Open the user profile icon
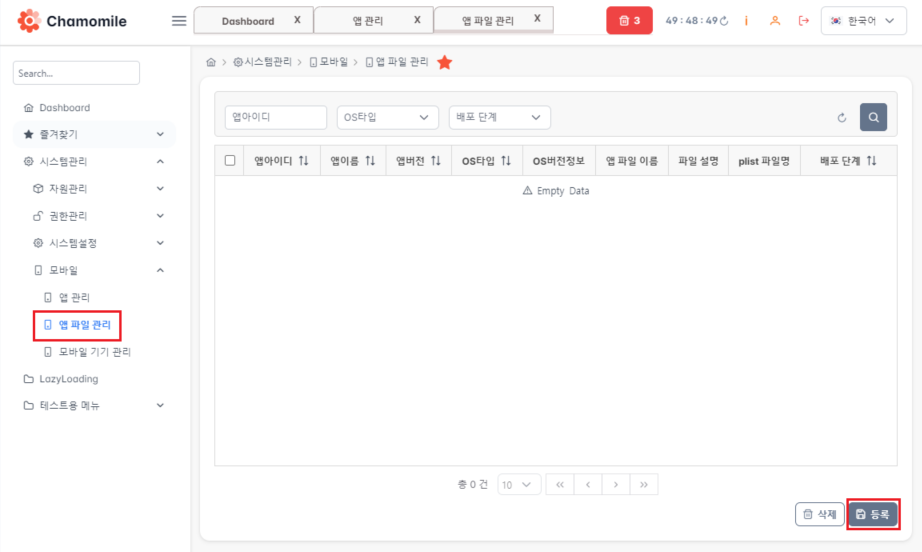This screenshot has height=552, width=922. 774,21
